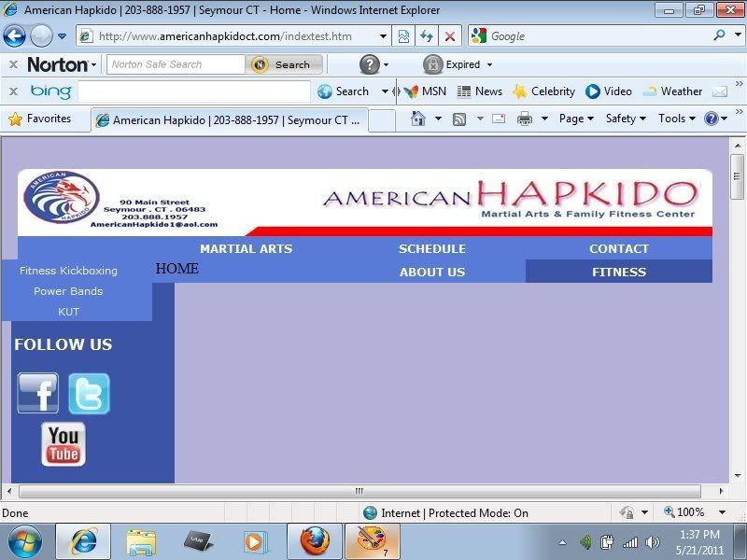Click the Home house icon
Image resolution: width=747 pixels, height=560 pixels.
(417, 119)
